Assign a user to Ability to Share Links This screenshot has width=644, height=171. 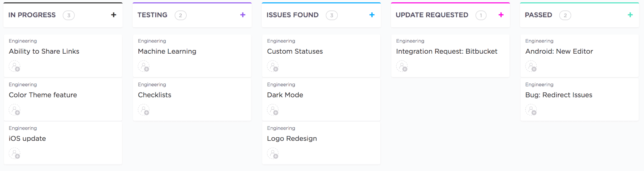pyautogui.click(x=15, y=67)
